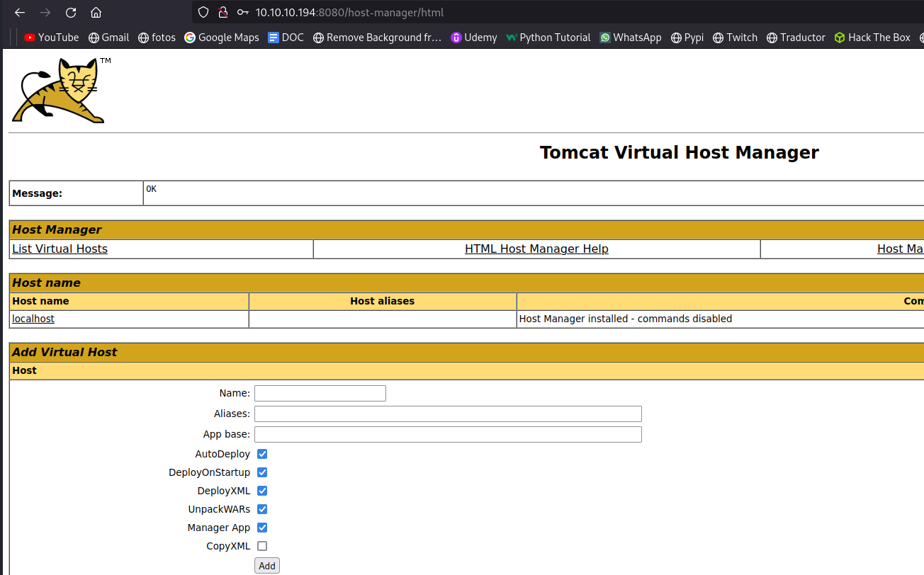924x575 pixels.
Task: Reload the current page
Action: tap(71, 12)
